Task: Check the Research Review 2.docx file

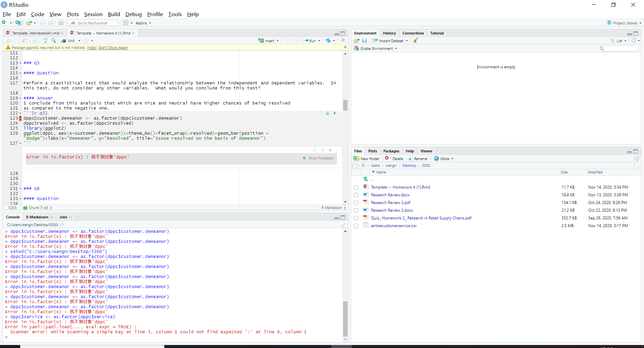Action: [356, 211]
